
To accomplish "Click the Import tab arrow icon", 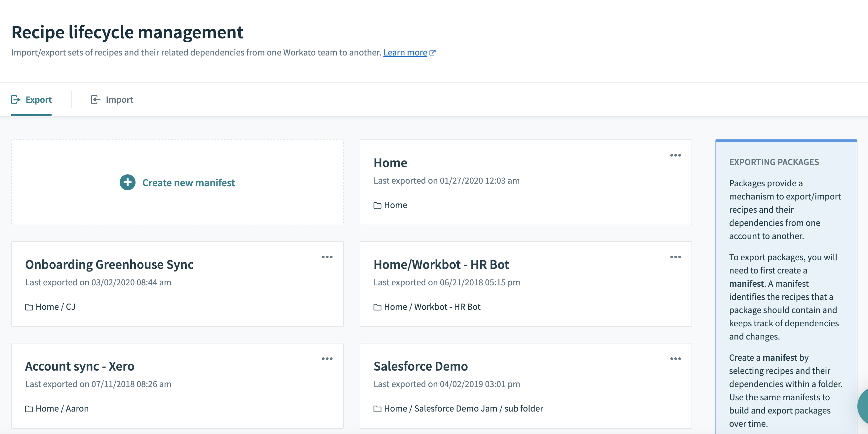I will point(95,99).
